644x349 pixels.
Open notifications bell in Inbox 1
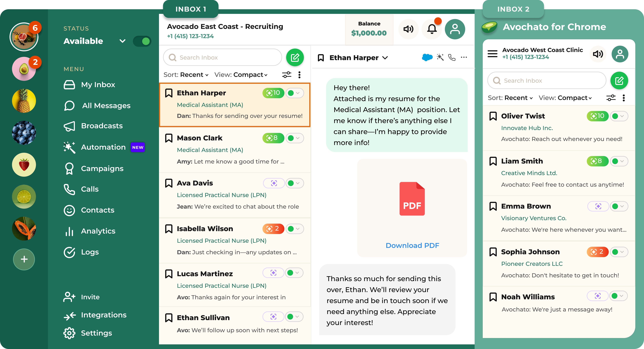click(x=432, y=29)
